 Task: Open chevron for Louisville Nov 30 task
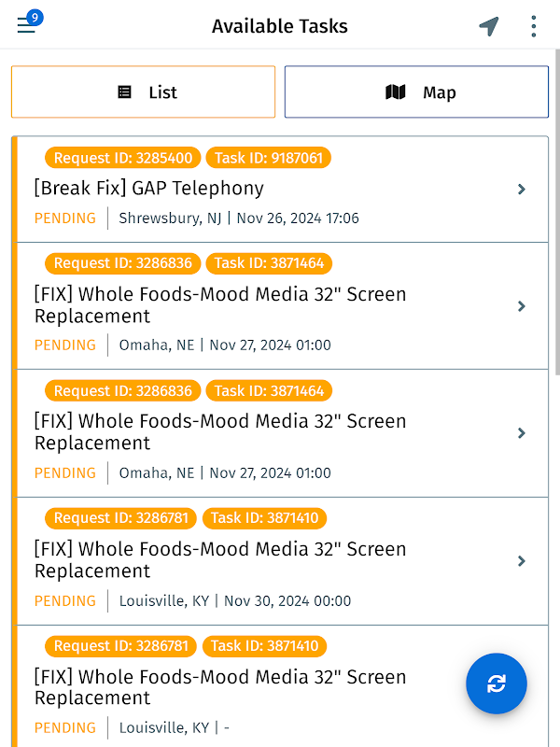[522, 561]
